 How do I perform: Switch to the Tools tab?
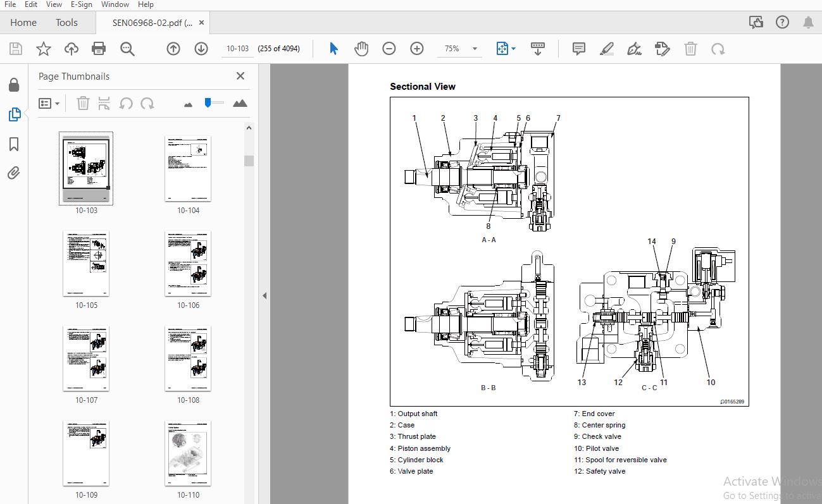pyautogui.click(x=66, y=23)
